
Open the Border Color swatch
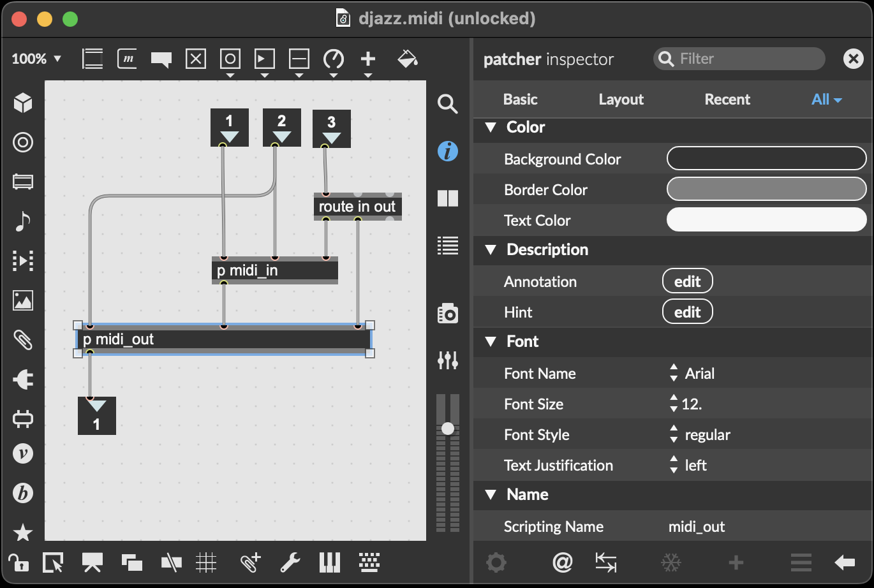766,189
